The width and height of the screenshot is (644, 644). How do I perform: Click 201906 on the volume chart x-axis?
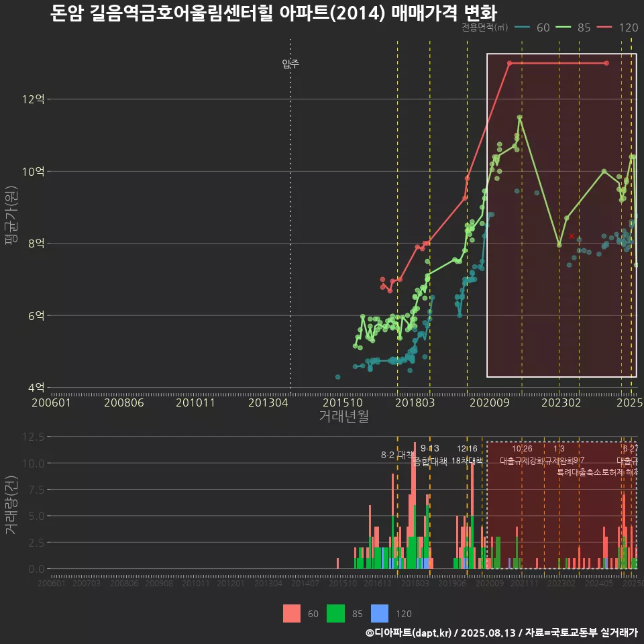(x=452, y=583)
